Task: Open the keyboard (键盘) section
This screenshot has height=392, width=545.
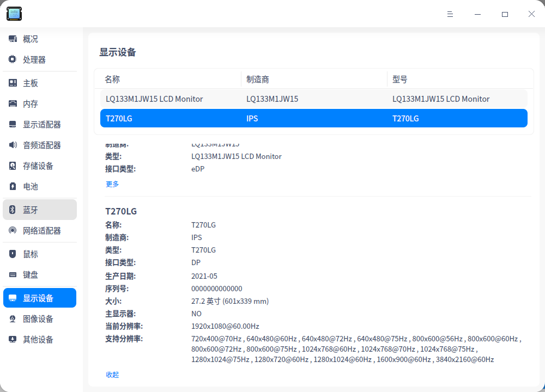Action: tap(31, 275)
